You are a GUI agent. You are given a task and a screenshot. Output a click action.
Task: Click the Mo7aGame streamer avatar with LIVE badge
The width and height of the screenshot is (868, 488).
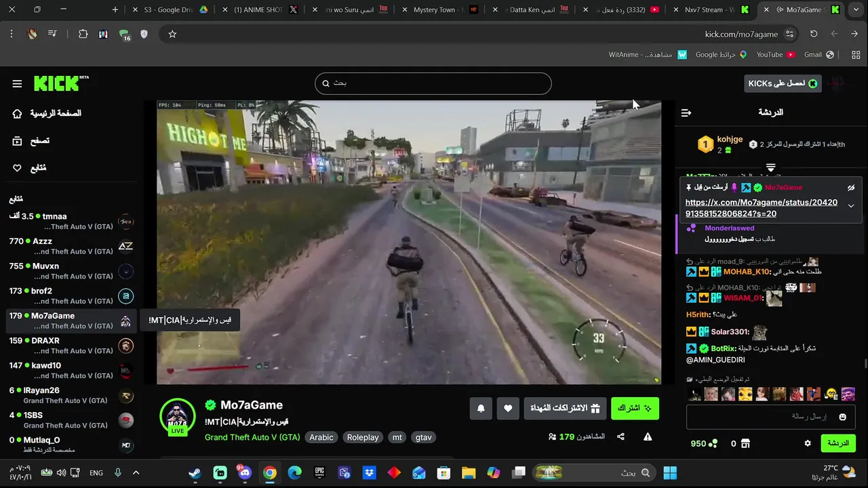point(177,416)
